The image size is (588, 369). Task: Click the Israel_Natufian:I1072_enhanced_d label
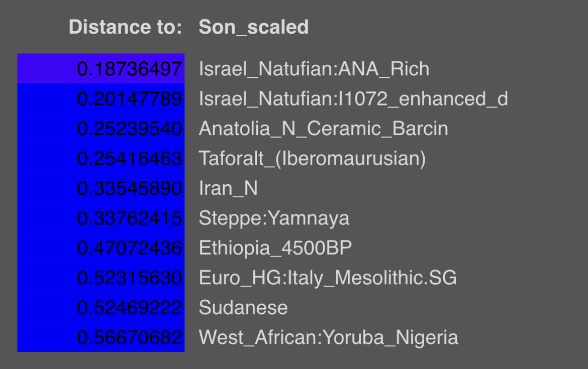[353, 99]
